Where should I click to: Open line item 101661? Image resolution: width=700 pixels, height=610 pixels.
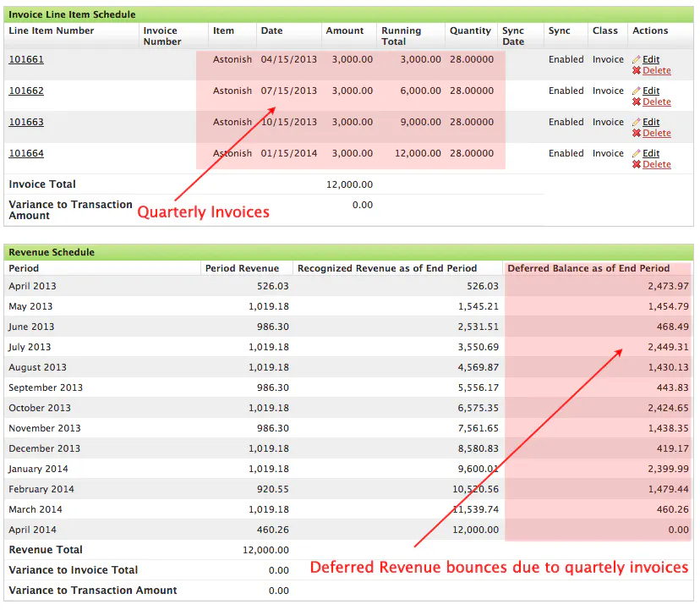coord(26,59)
